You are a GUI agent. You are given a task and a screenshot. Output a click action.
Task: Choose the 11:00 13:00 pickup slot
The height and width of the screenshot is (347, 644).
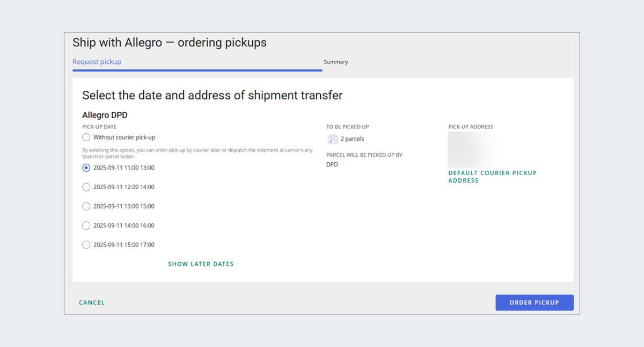[86, 168]
